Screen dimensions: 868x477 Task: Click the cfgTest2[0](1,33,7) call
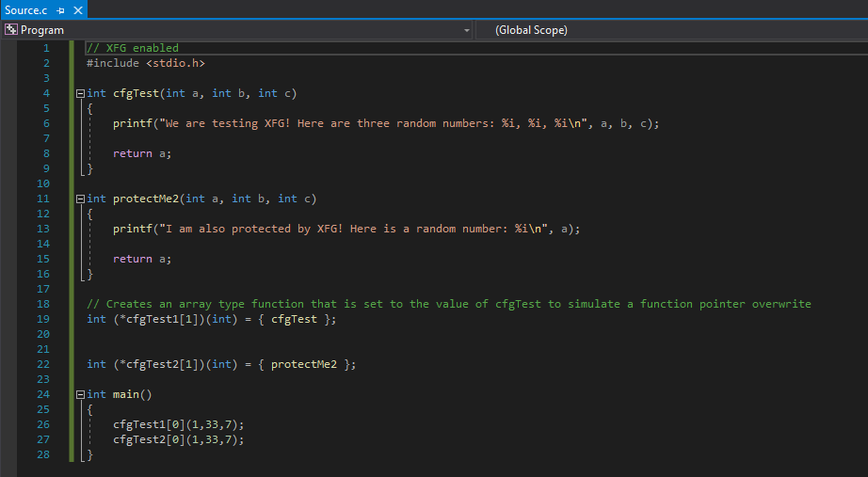click(x=178, y=439)
